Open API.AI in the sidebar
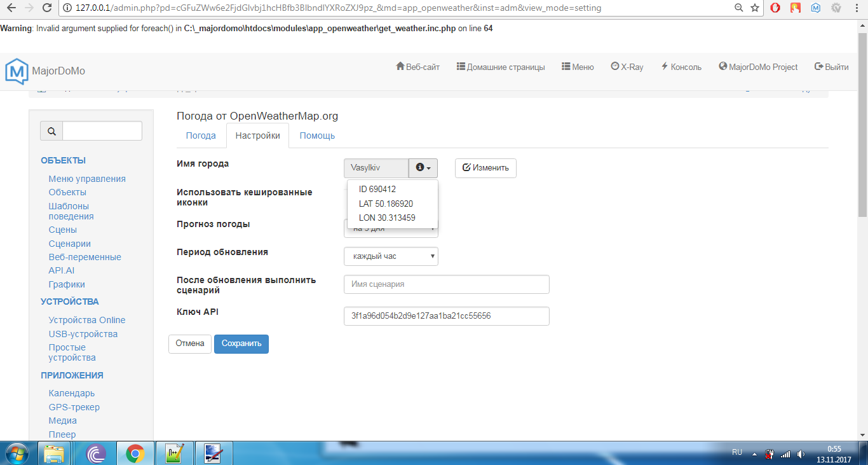Viewport: 868px width, 465px height. pyautogui.click(x=62, y=270)
